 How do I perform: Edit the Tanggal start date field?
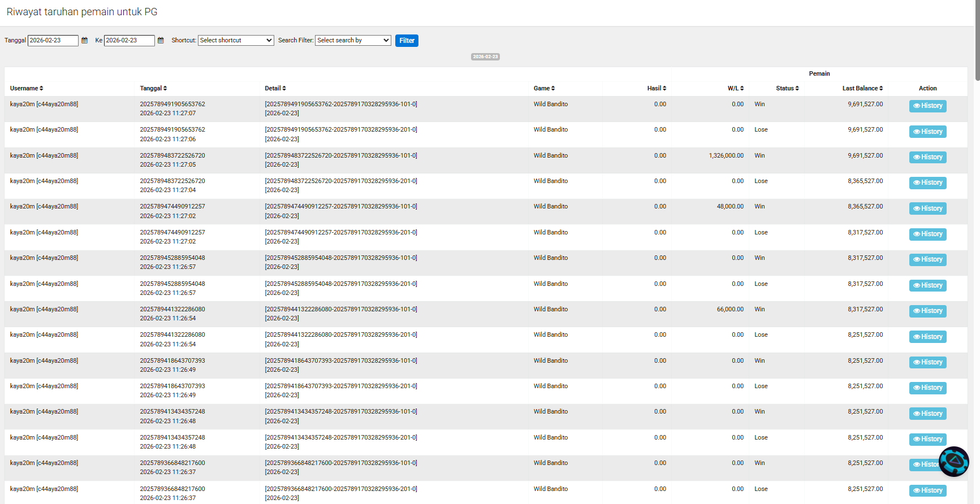coord(53,41)
